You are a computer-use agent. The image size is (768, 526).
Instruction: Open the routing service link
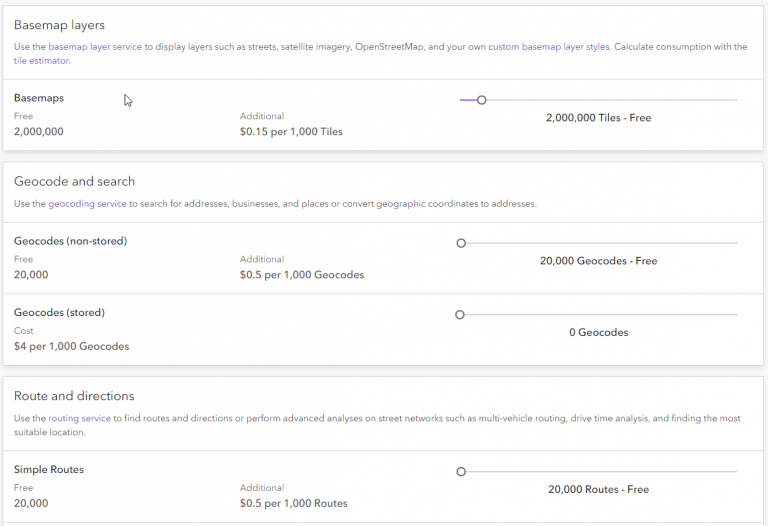tap(79, 418)
